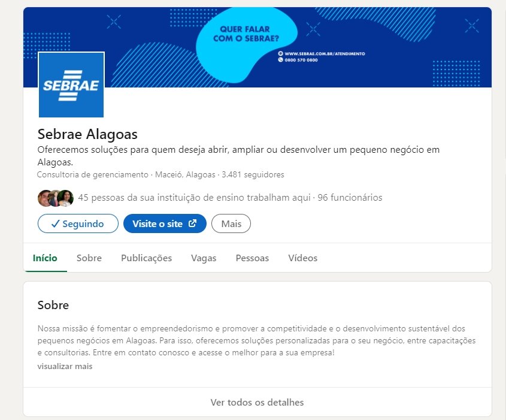Click the third employee avatar photo
506x420 pixels.
pyautogui.click(x=66, y=198)
